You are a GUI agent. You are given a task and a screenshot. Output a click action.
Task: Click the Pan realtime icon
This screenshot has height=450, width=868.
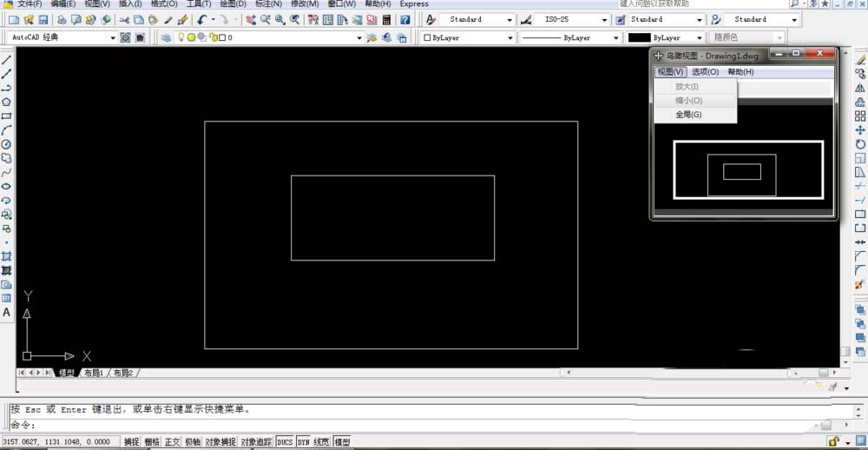[x=251, y=20]
